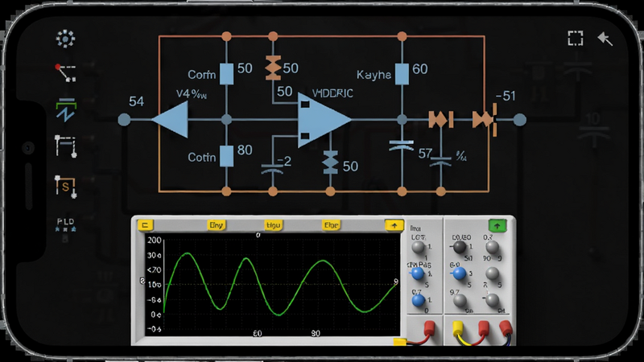The height and width of the screenshot is (362, 644).
Task: Select the green signal waveform tool
Action: click(66, 109)
